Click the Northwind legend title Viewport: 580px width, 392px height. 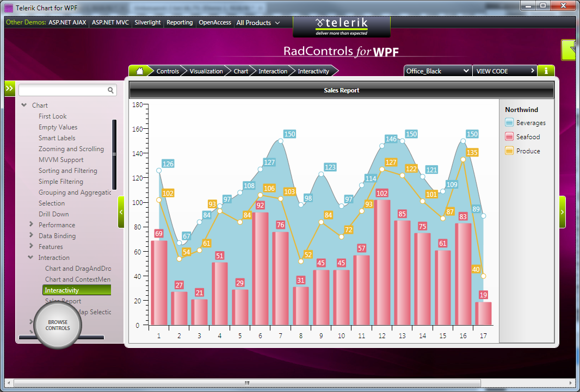tap(521, 110)
